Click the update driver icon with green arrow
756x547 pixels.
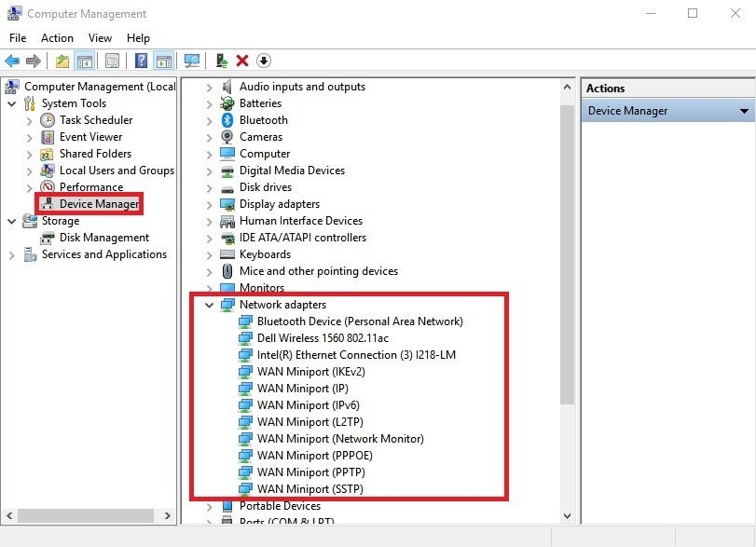(222, 61)
